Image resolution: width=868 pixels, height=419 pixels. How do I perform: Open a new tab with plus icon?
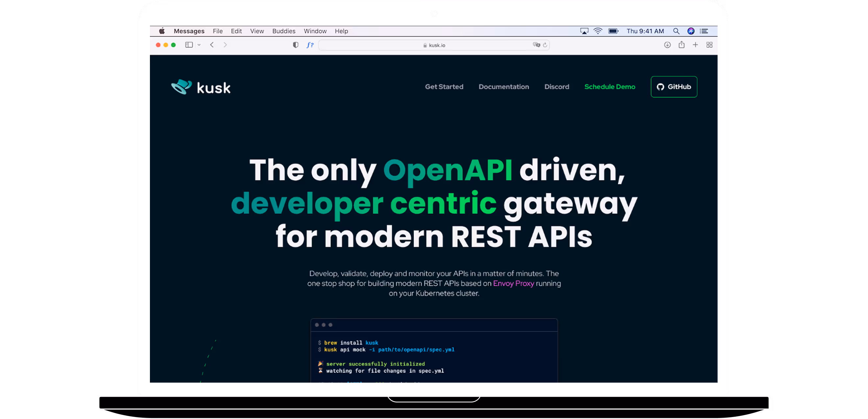(695, 45)
